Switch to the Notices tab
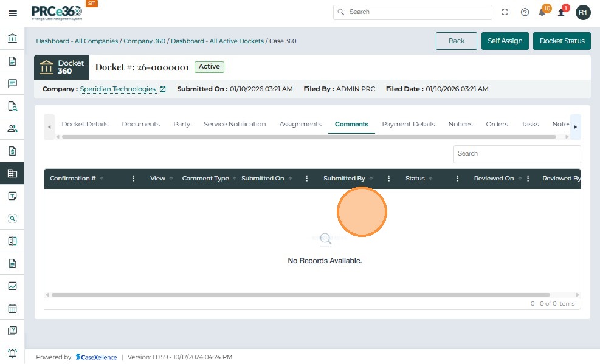 (460, 124)
